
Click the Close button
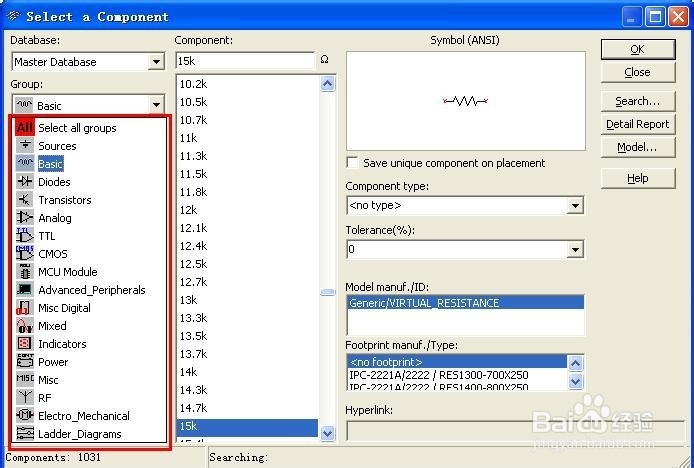click(x=638, y=72)
